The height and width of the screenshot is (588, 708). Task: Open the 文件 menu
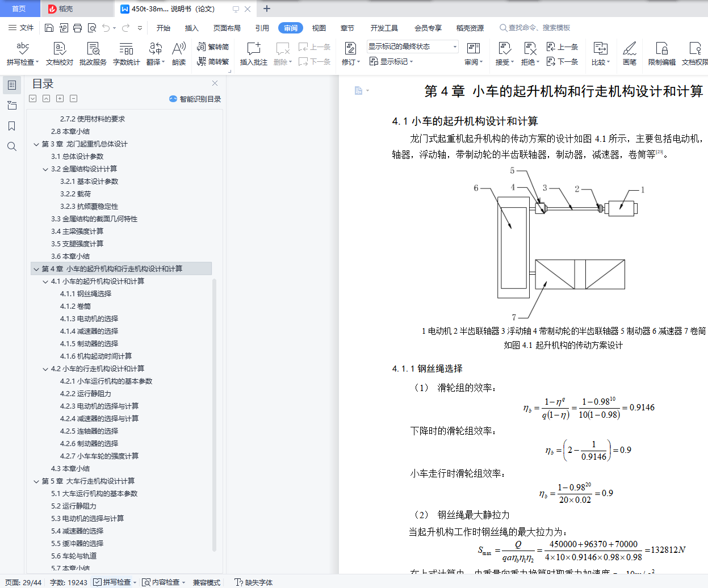(21, 28)
